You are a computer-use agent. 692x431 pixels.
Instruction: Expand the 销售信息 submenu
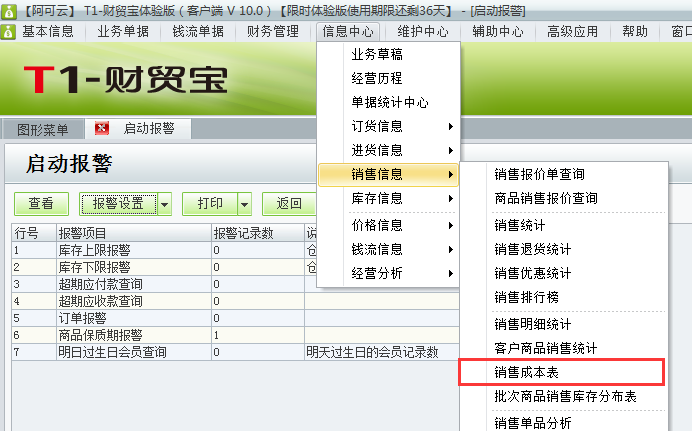tap(388, 174)
